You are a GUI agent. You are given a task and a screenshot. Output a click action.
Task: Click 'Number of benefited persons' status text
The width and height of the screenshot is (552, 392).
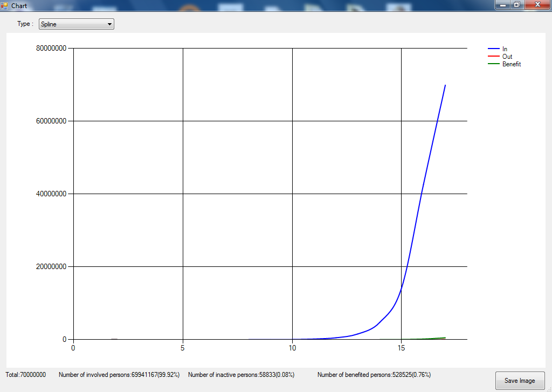click(x=374, y=375)
